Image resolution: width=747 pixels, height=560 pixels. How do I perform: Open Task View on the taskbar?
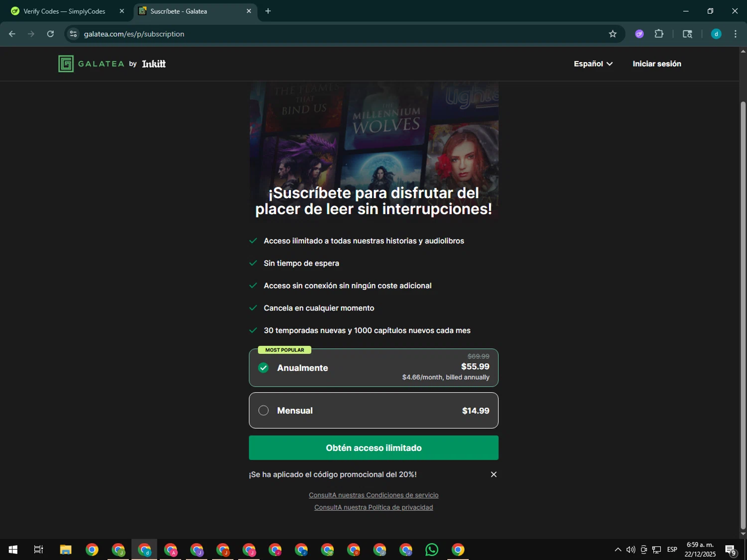coord(38,550)
